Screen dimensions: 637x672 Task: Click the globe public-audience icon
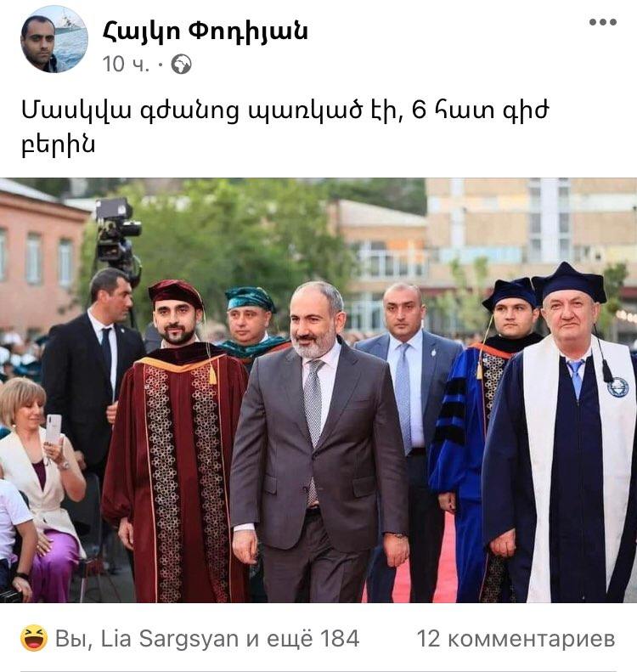(x=181, y=65)
